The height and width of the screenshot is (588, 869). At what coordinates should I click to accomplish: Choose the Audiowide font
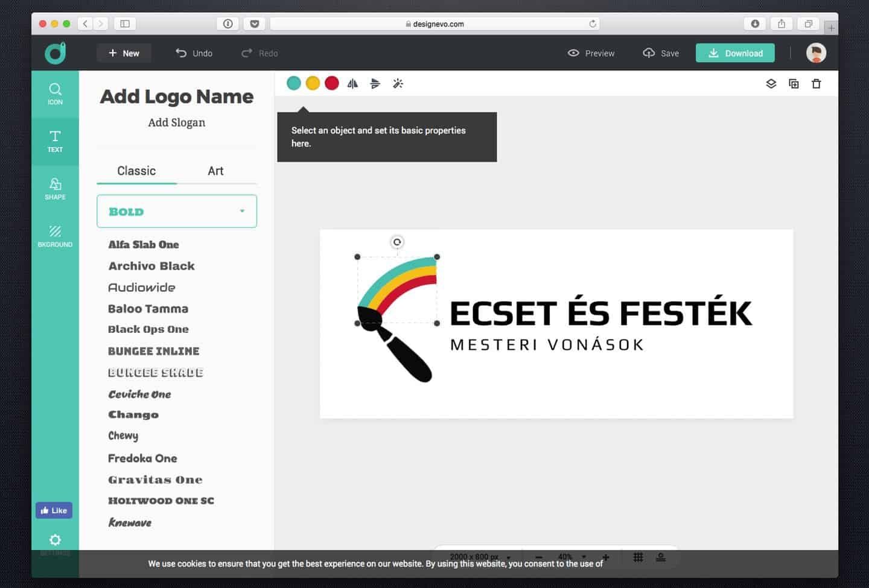142,288
